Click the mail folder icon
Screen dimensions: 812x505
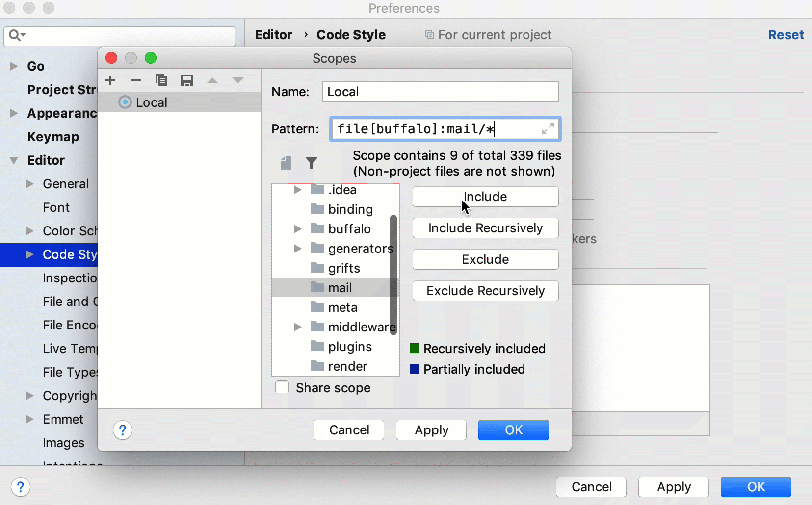click(x=317, y=287)
